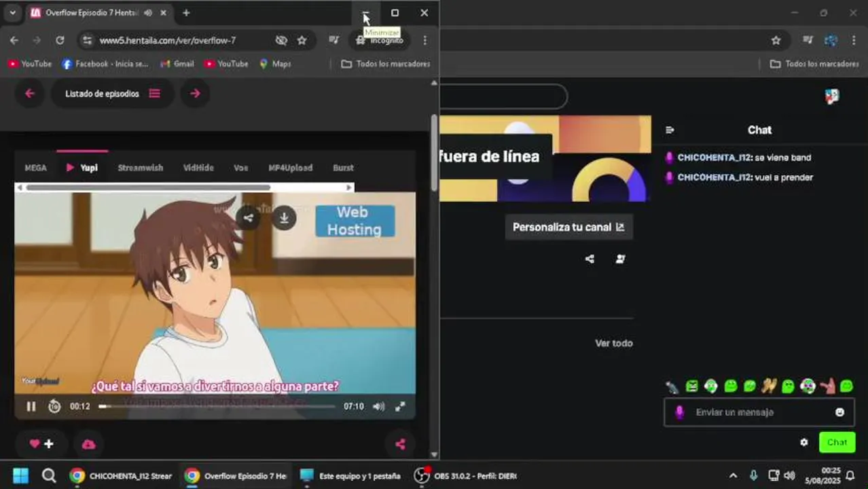
Task: Open the tab search dropdown arrow
Action: coord(12,13)
